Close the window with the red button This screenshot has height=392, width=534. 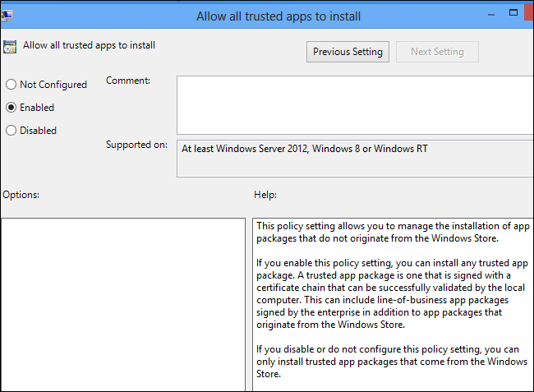pos(530,13)
